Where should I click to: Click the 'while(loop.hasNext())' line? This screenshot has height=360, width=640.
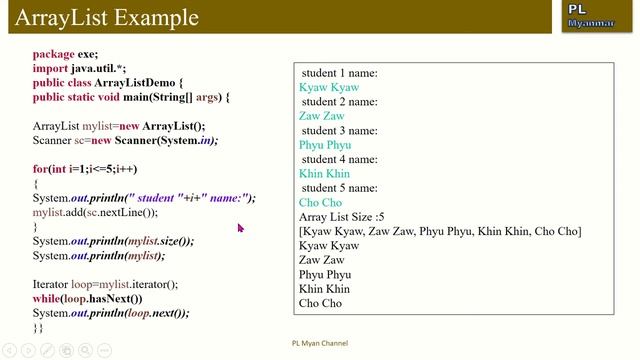point(87,298)
